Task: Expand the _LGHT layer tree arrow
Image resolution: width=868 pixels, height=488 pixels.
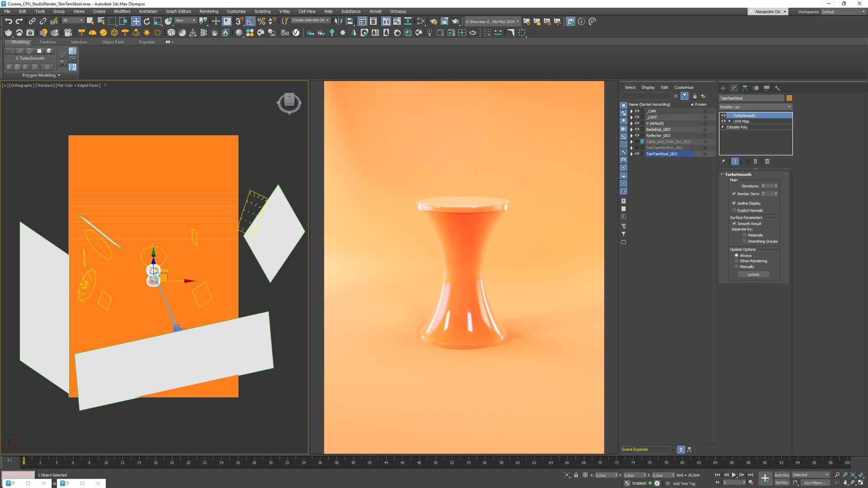Action: coord(632,117)
